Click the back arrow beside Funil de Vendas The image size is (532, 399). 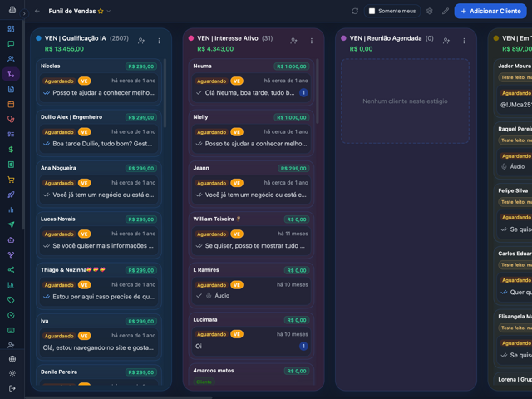click(x=37, y=11)
